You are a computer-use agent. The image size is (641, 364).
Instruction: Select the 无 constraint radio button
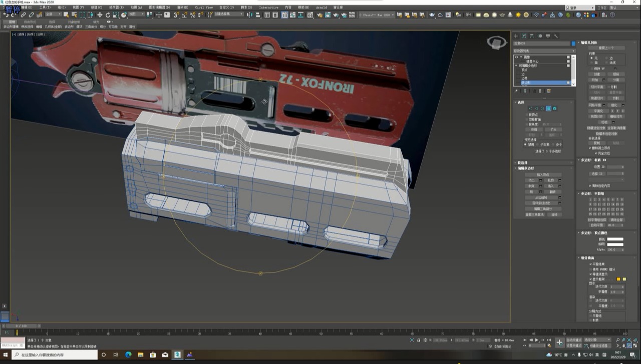click(x=591, y=58)
